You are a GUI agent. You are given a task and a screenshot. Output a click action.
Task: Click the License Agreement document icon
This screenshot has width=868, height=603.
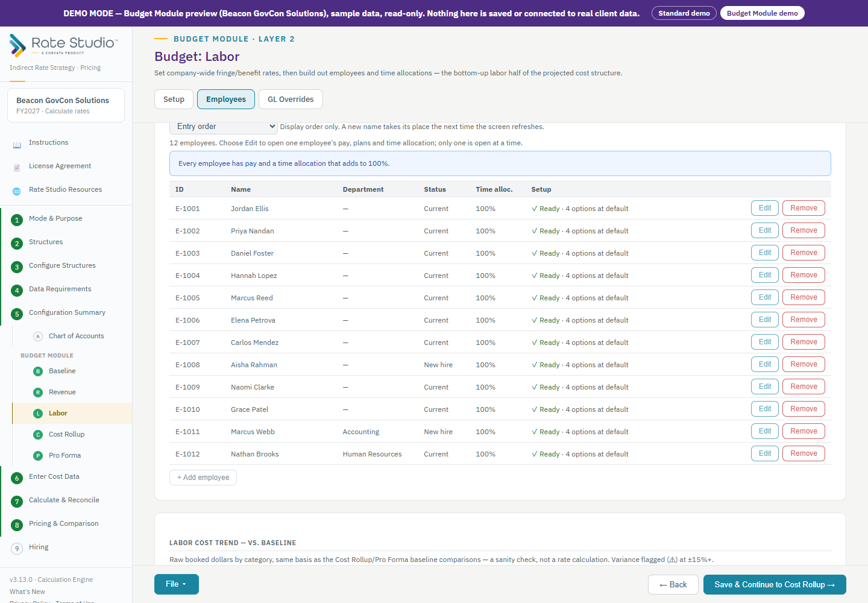[x=17, y=168]
